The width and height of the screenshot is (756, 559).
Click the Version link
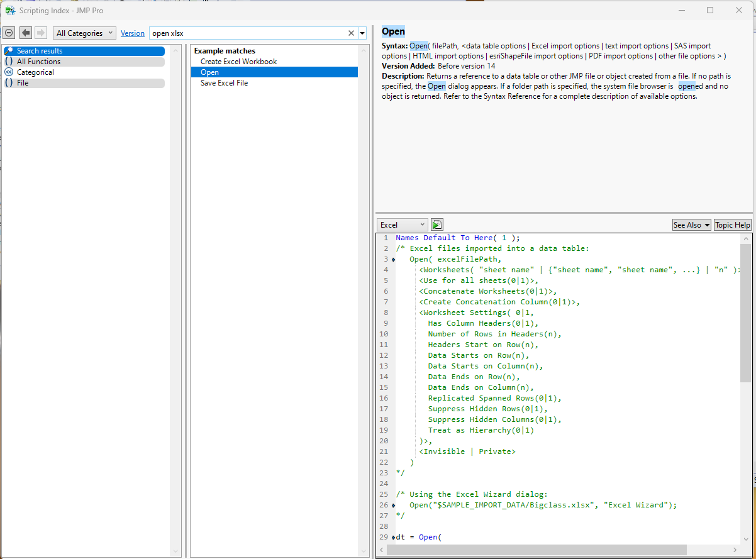(132, 33)
